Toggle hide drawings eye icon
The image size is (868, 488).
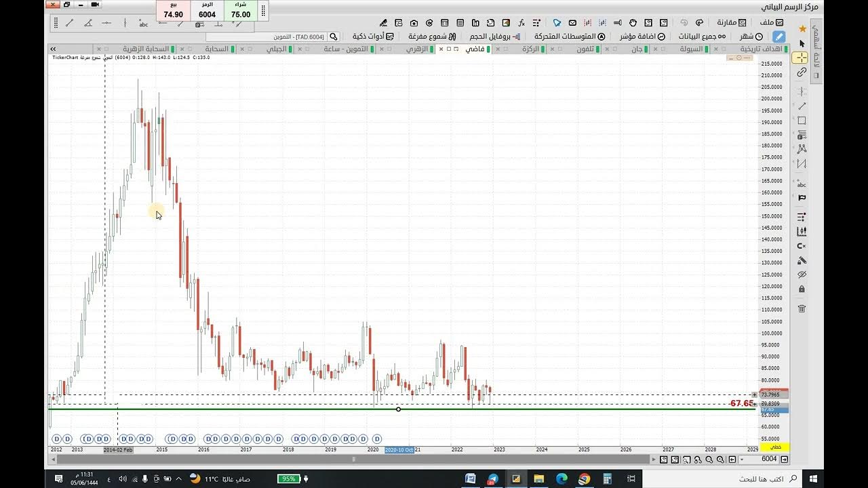tap(802, 274)
